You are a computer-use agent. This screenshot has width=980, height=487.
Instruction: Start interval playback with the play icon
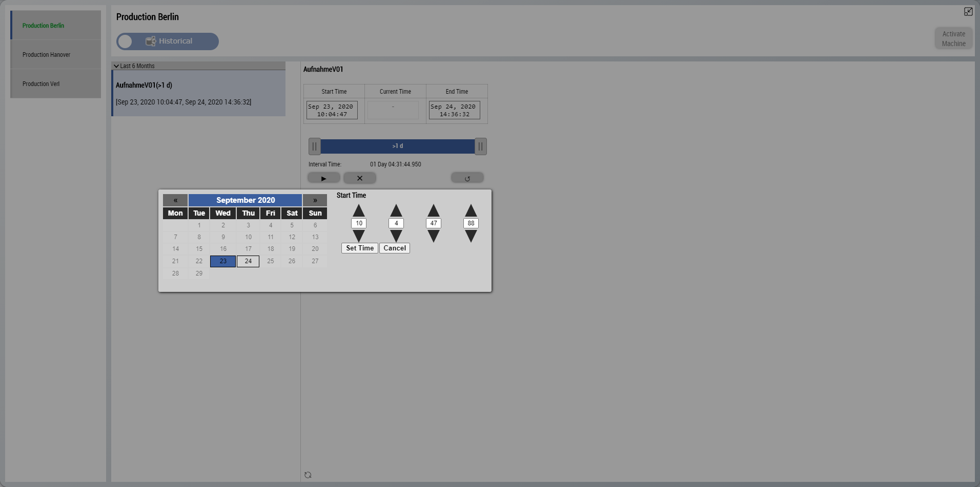[x=323, y=178]
